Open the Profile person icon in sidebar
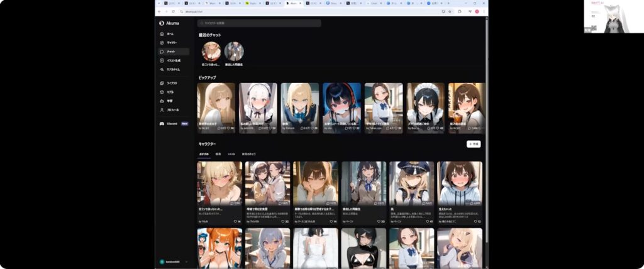Image resolution: width=644 pixels, height=269 pixels. [162, 109]
